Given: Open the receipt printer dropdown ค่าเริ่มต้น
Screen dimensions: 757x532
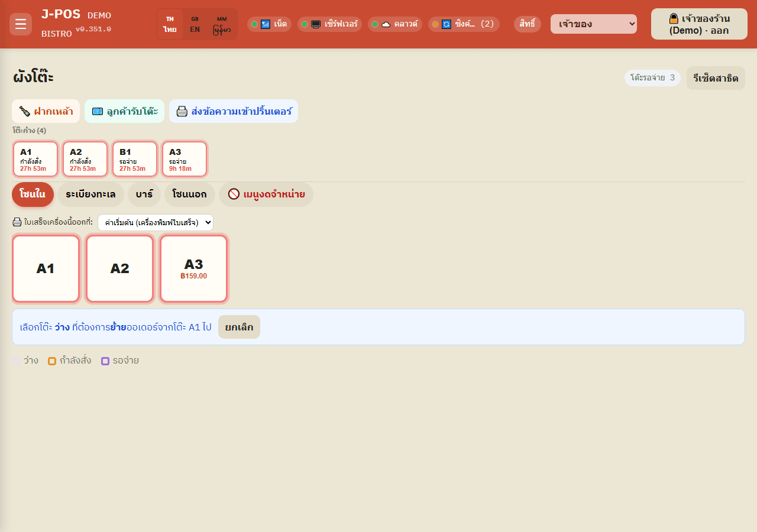Looking at the screenshot, I should (156, 222).
